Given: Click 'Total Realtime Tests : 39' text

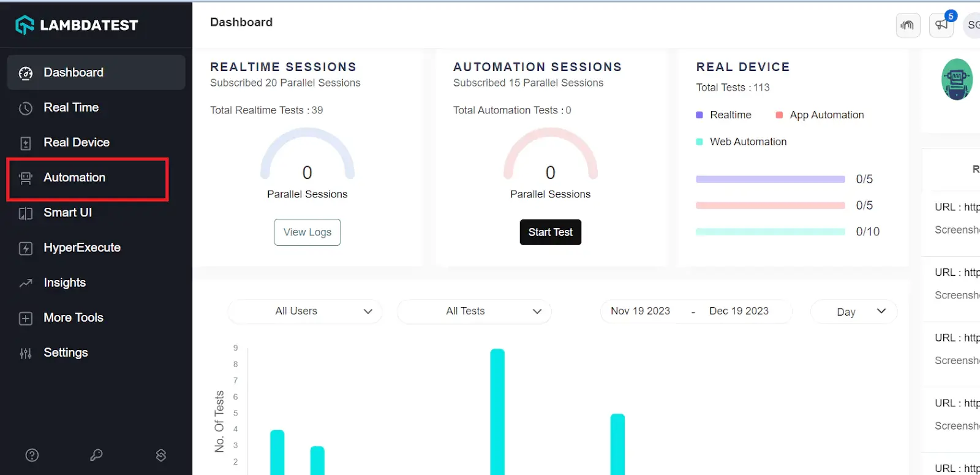Looking at the screenshot, I should (x=266, y=110).
